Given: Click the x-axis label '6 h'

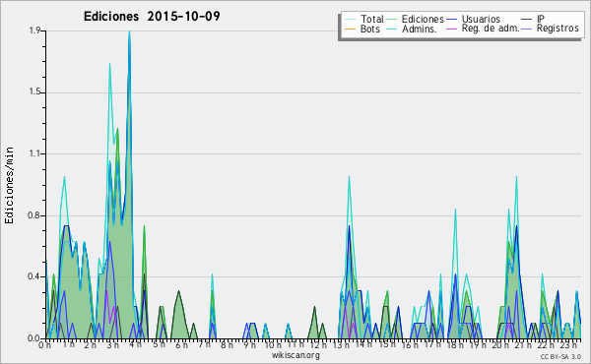Looking at the screenshot, I should coord(181,344).
